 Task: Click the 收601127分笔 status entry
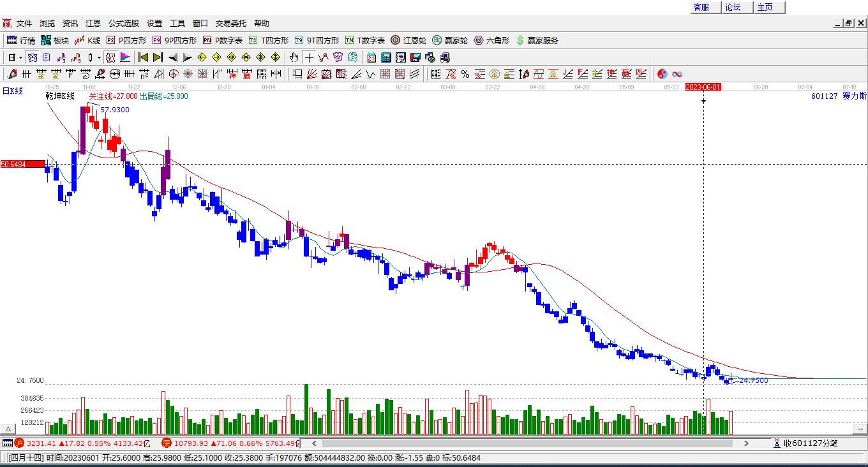810,443
